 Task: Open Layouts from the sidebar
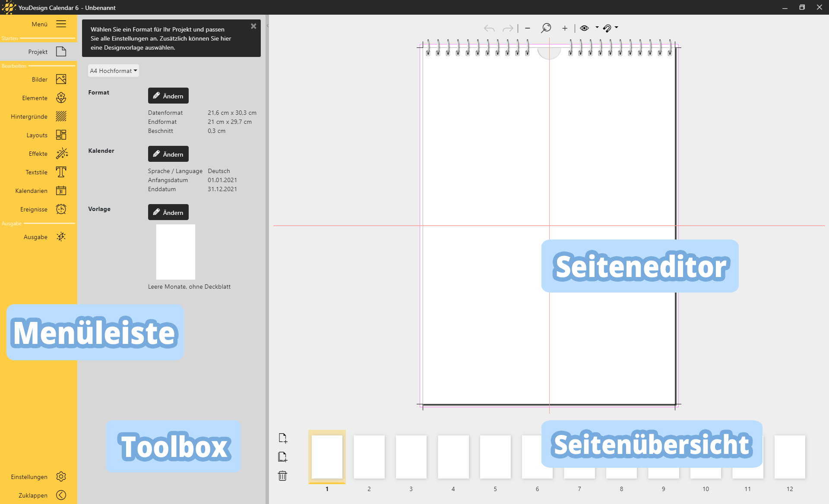tap(61, 135)
